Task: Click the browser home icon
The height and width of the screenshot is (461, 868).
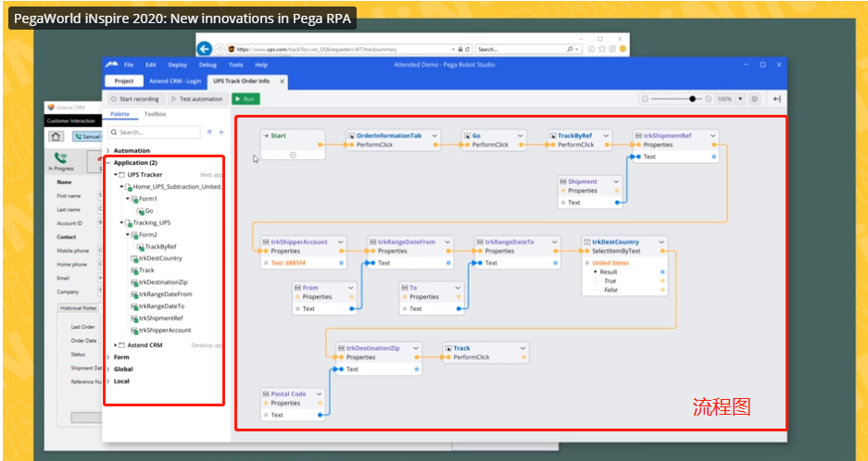Action: [x=592, y=49]
